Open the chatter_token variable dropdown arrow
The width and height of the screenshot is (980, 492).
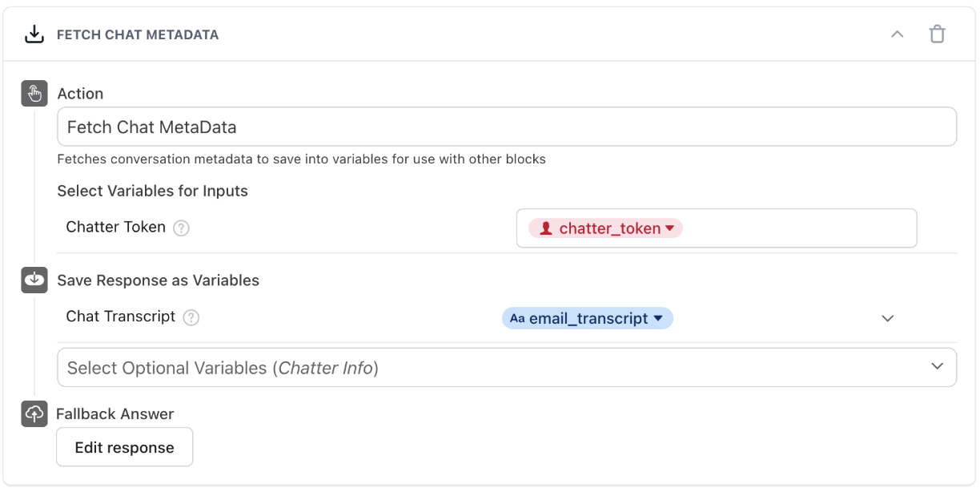pos(670,228)
